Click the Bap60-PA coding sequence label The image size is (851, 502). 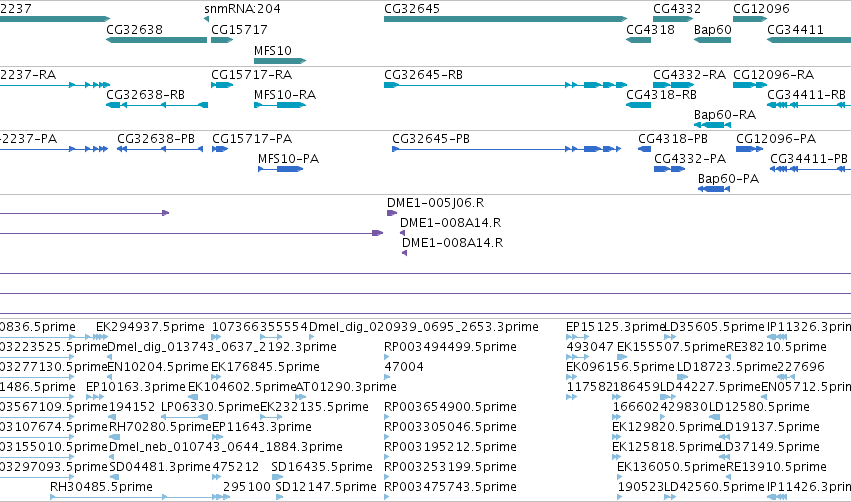tap(728, 179)
